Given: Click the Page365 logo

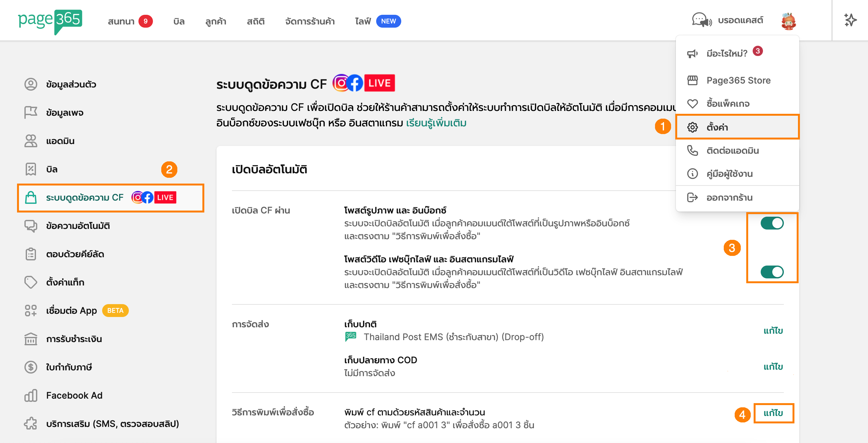Looking at the screenshot, I should point(50,21).
